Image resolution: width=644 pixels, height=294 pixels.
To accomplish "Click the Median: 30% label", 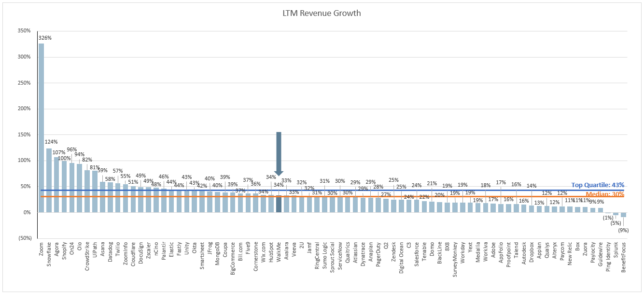I will click(605, 194).
